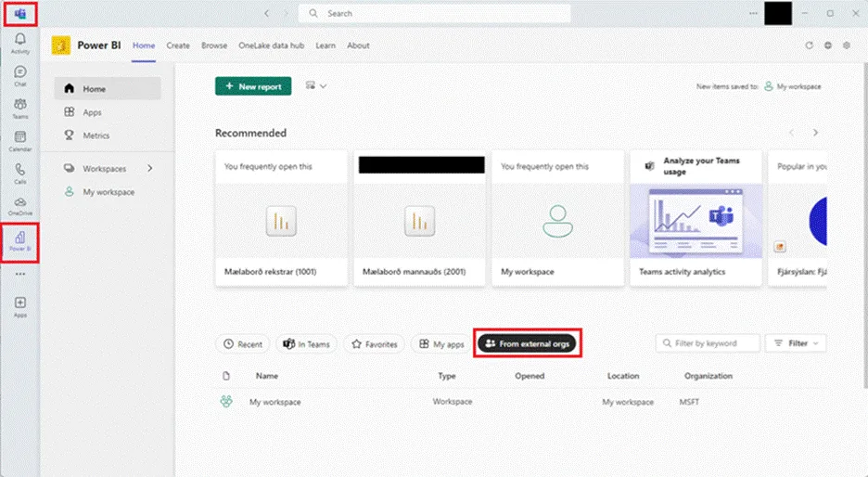Switch to the Home tab
This screenshot has width=868, height=477.
click(144, 45)
